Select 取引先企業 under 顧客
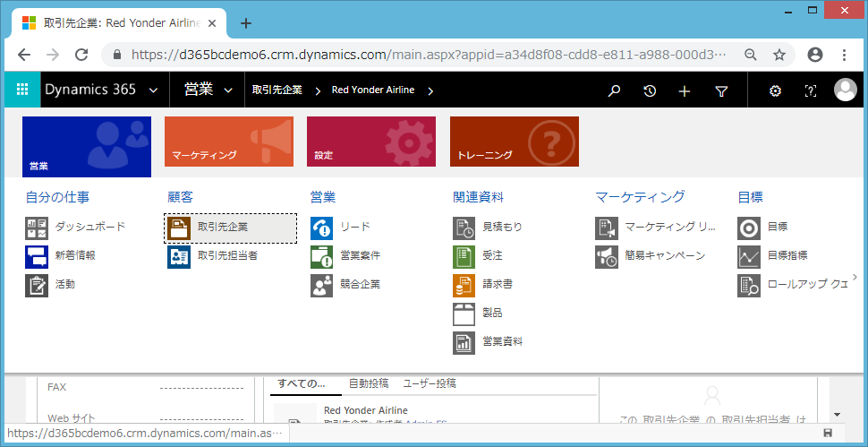This screenshot has height=447, width=868. click(230, 228)
